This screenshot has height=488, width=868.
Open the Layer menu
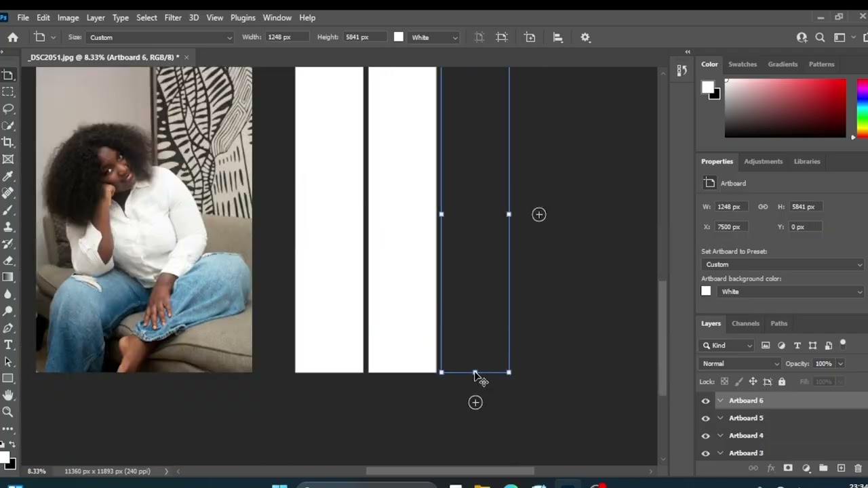[96, 18]
